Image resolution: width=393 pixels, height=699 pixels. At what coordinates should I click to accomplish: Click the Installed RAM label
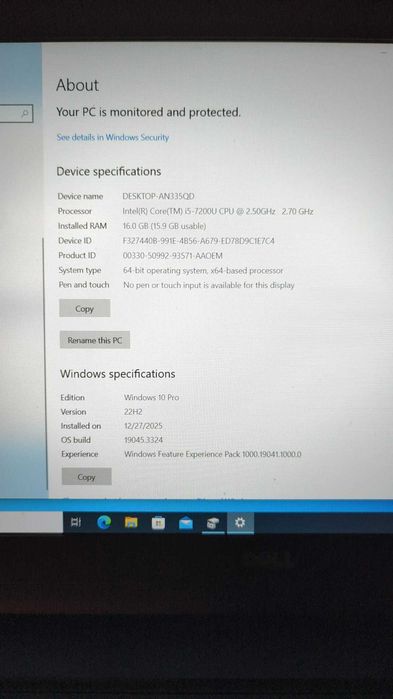[x=82, y=226]
